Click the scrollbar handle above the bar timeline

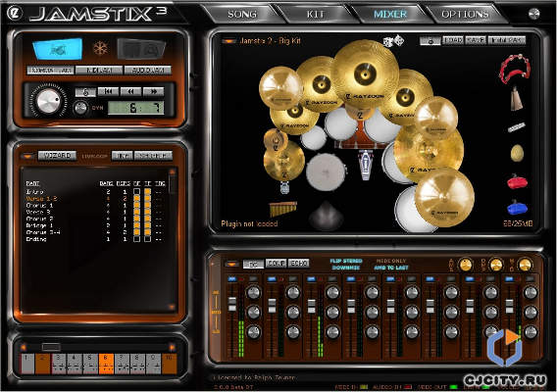tap(51, 347)
